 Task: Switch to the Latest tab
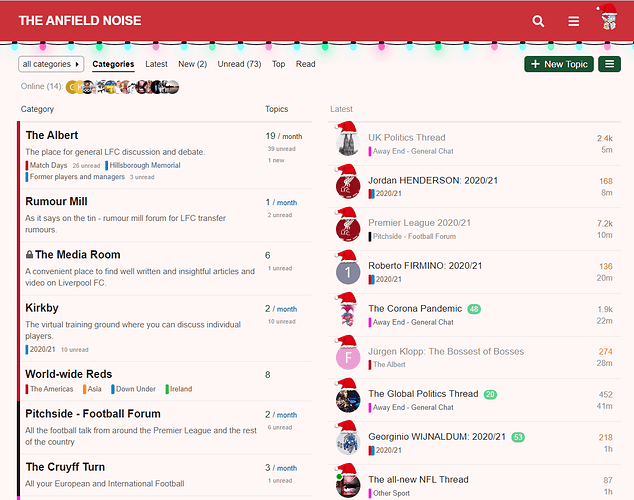[156, 64]
